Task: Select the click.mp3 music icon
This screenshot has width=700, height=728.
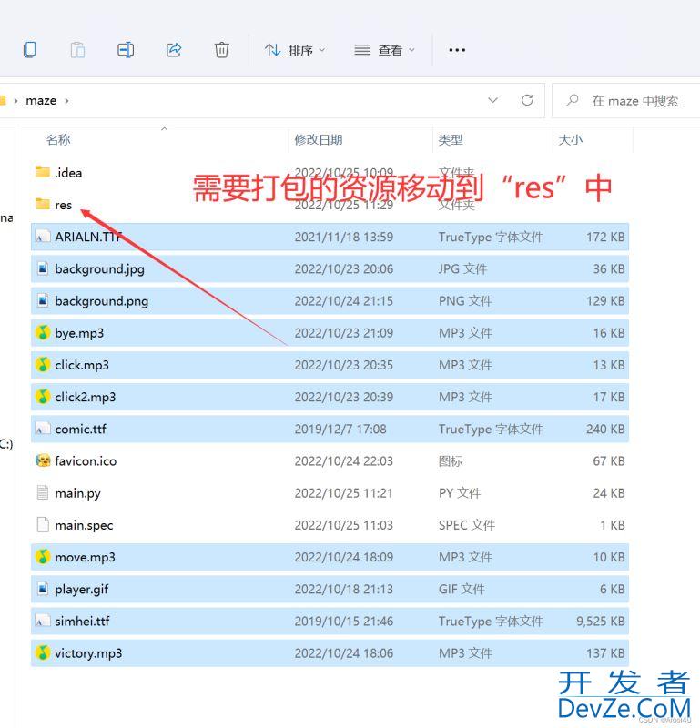Action: coord(43,365)
